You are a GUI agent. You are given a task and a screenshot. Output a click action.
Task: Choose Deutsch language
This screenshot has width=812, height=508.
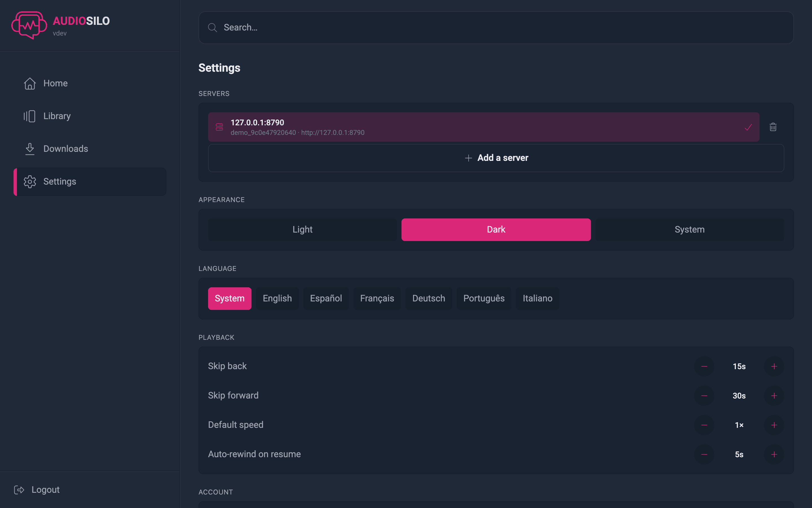click(429, 298)
